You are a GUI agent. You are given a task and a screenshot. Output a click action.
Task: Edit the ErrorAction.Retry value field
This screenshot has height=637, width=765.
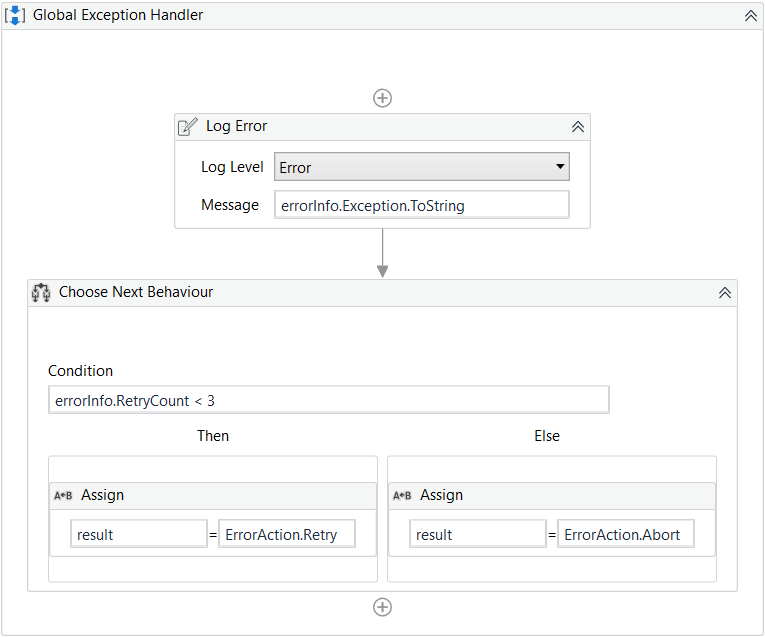tap(286, 534)
